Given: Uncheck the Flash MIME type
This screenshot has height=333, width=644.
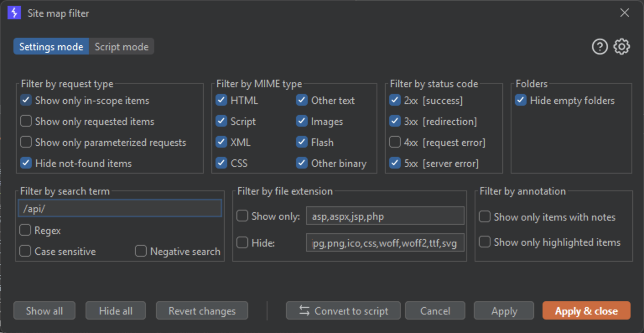Looking at the screenshot, I should pyautogui.click(x=302, y=142).
